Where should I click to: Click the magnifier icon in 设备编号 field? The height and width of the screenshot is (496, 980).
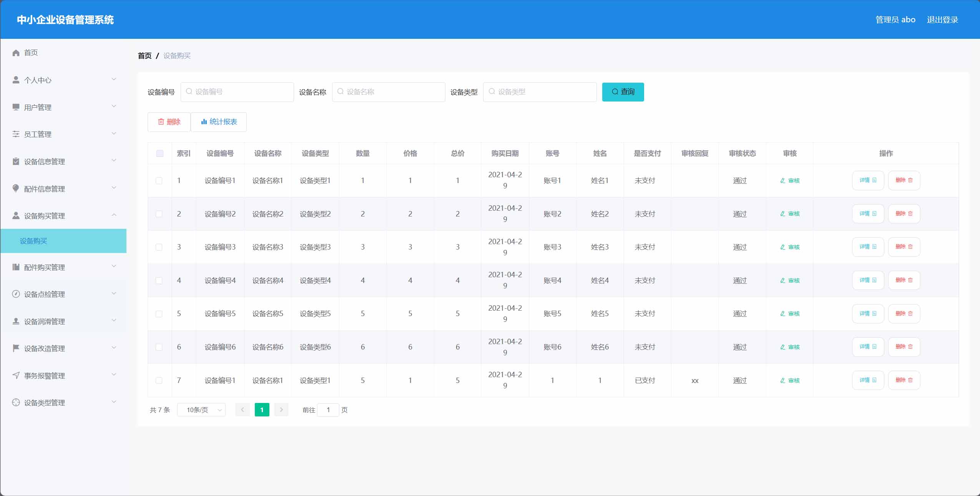[189, 92]
